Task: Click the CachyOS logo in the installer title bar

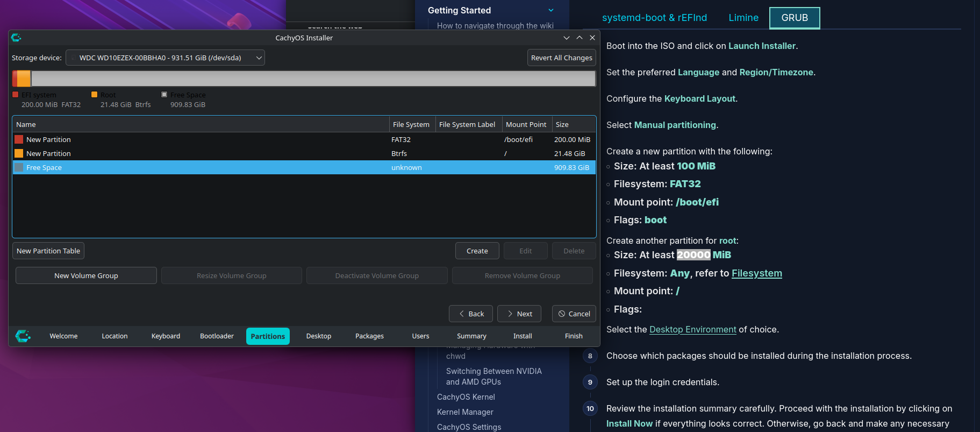Action: [16, 38]
